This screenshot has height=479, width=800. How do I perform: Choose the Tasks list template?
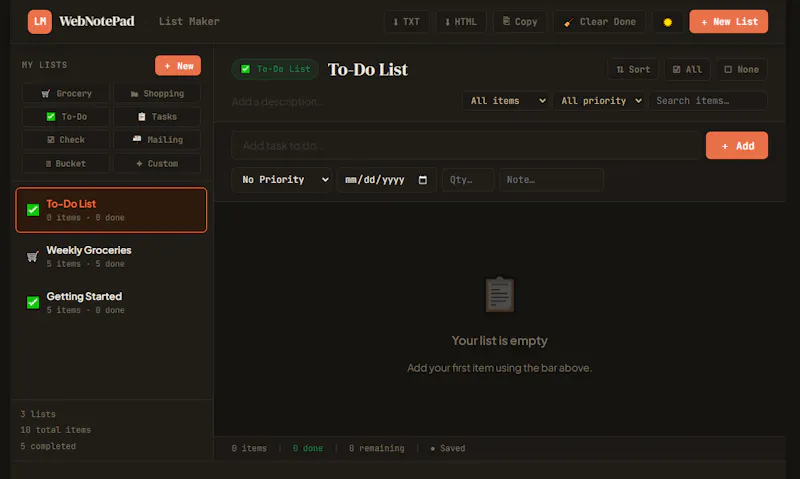coord(157,116)
